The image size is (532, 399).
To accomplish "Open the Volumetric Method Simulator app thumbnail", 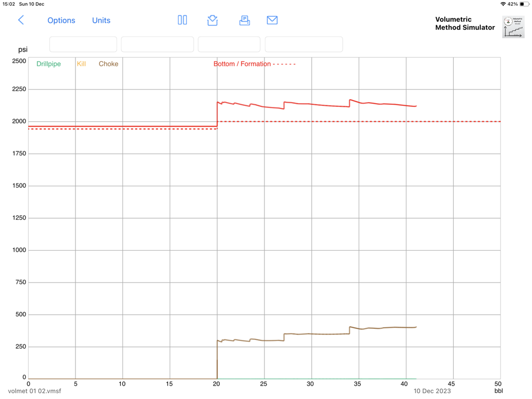I will click(513, 27).
